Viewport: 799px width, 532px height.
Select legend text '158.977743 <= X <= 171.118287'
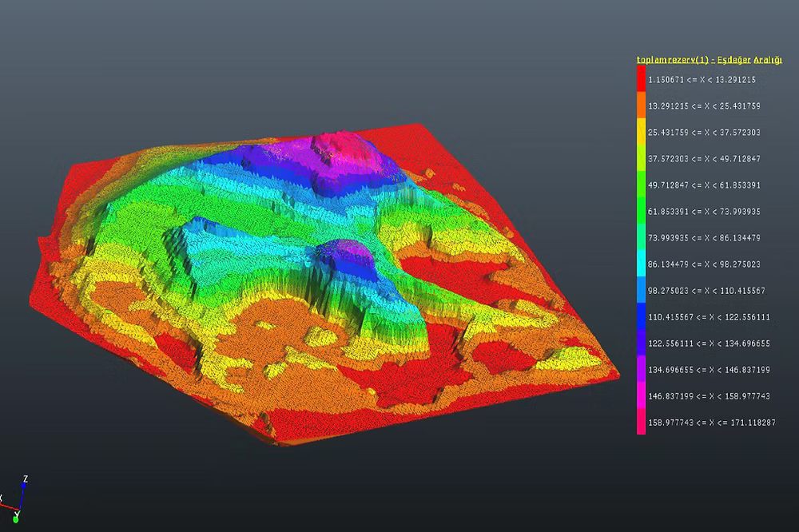click(711, 423)
